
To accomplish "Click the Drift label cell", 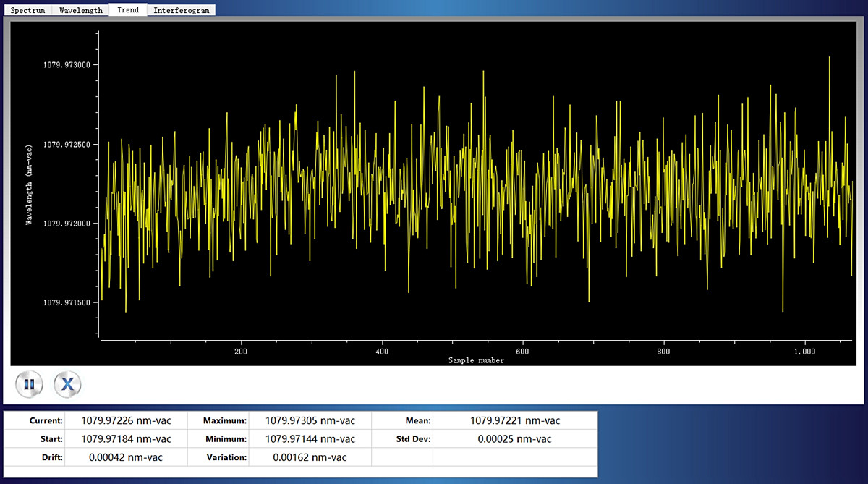I will [x=35, y=457].
